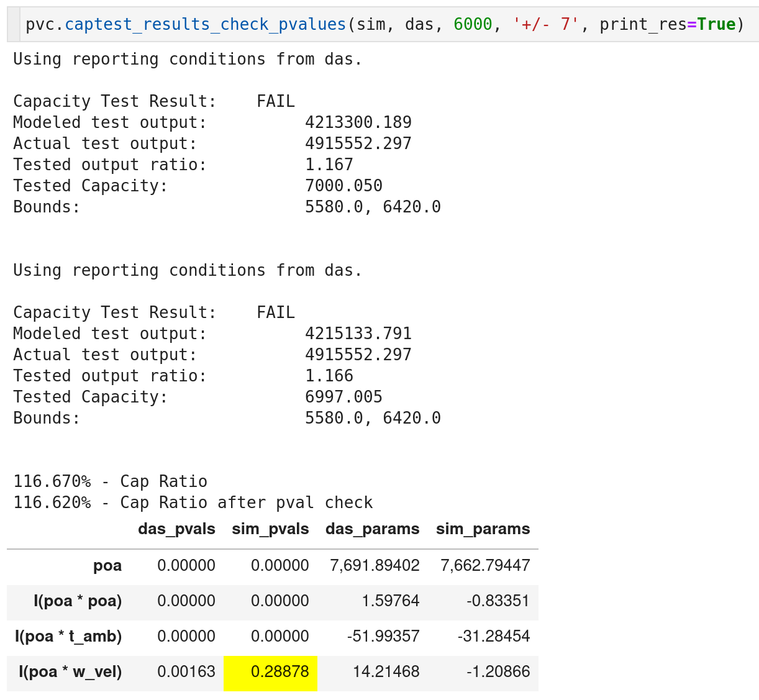
Task: Click the 7,691.89402 das_params value
Action: point(375,566)
